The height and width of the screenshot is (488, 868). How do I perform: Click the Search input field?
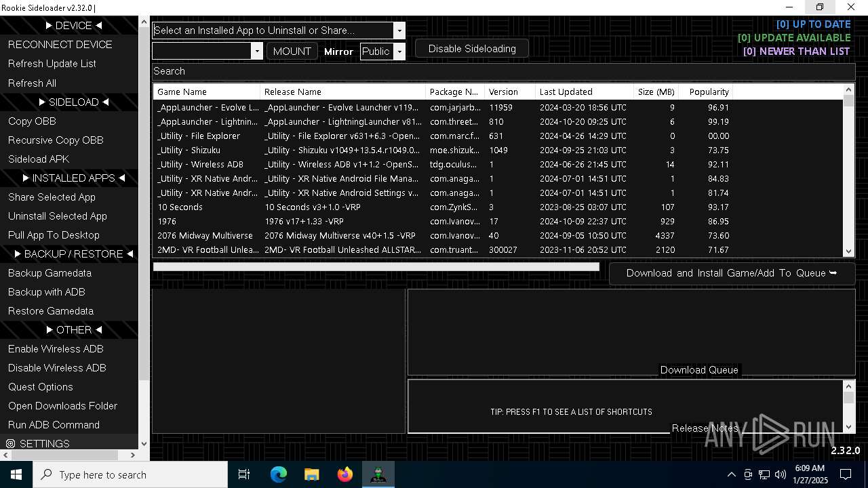[503, 71]
